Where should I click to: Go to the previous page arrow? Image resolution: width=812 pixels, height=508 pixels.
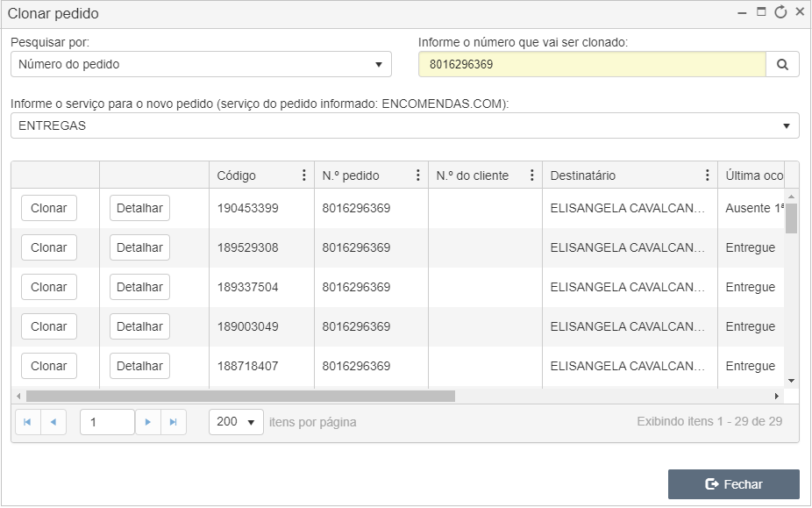(53, 422)
